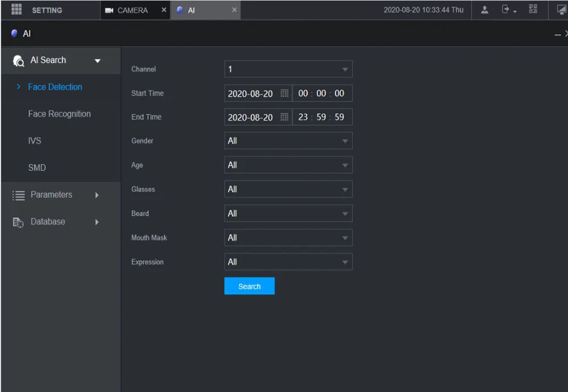Minimize the AI panel
The width and height of the screenshot is (568, 392).
[558, 35]
